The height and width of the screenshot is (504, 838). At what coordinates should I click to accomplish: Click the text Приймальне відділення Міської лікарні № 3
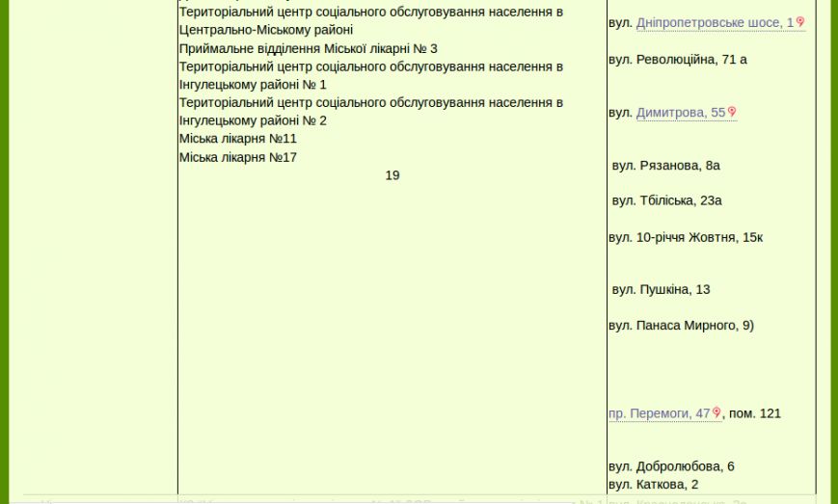pos(308,49)
